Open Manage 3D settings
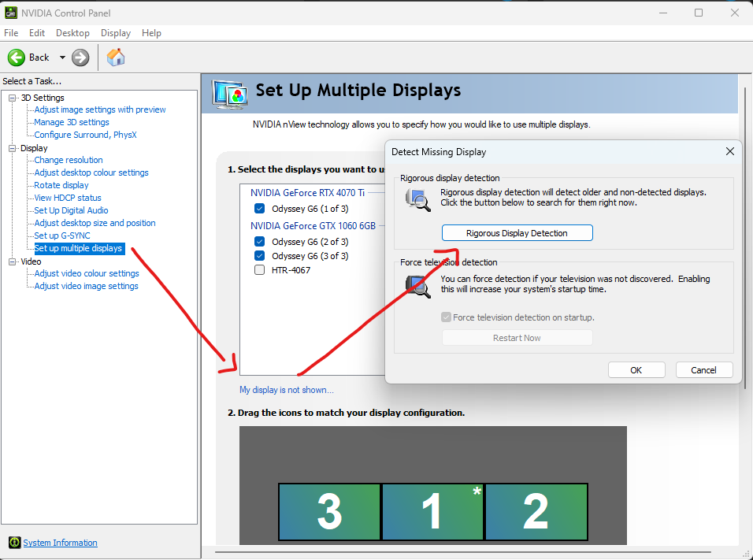This screenshot has height=560, width=753. (72, 122)
